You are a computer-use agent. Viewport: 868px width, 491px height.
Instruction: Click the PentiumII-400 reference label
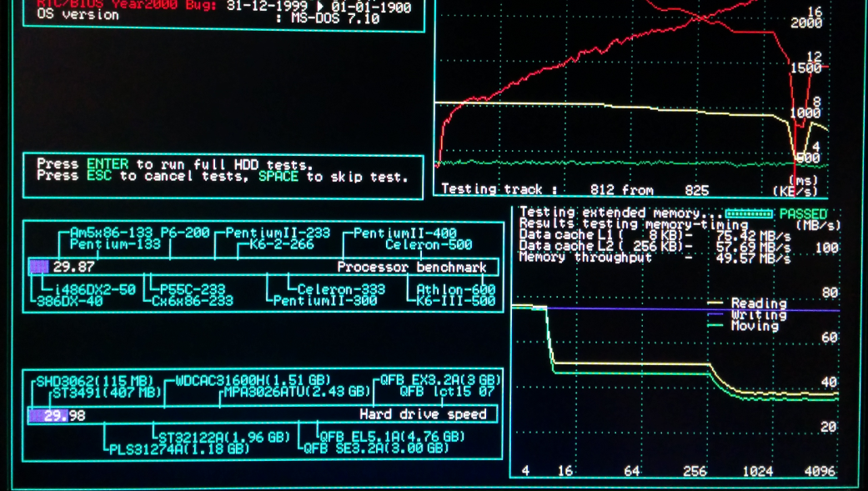[405, 233]
